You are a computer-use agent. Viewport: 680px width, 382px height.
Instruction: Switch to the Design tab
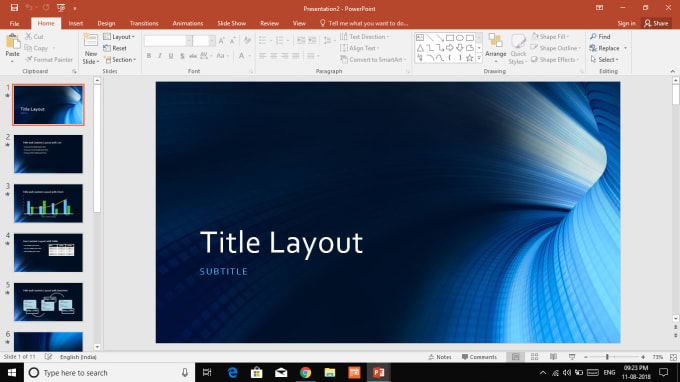(106, 23)
